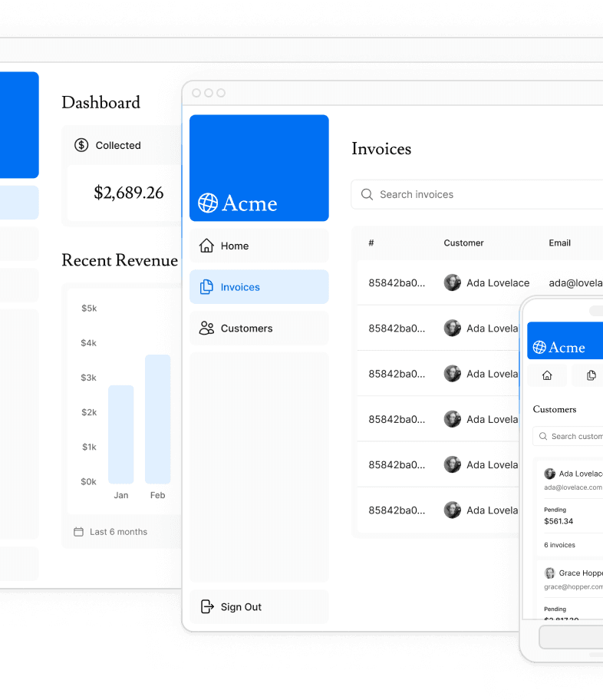
Task: Click the $2,689.26 collected amount card
Action: point(128,193)
